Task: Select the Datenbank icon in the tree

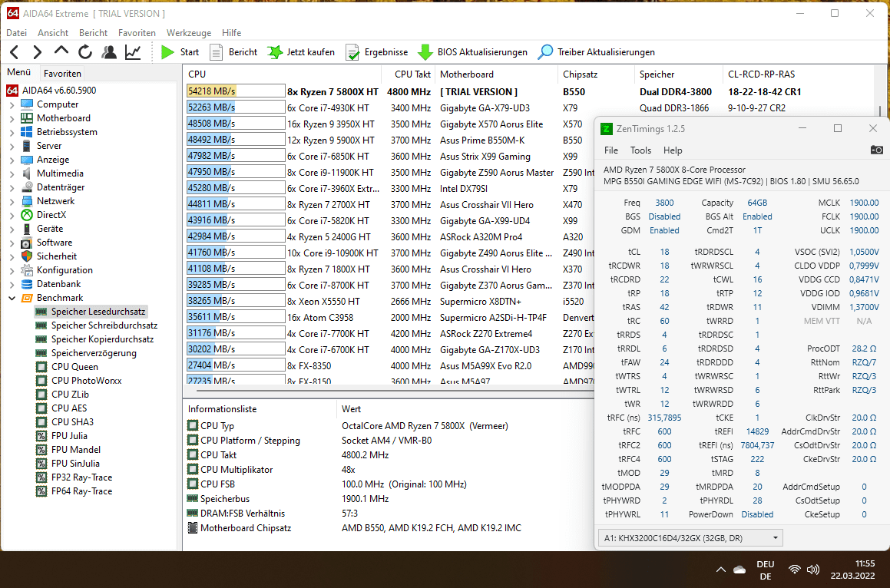Action: point(27,284)
